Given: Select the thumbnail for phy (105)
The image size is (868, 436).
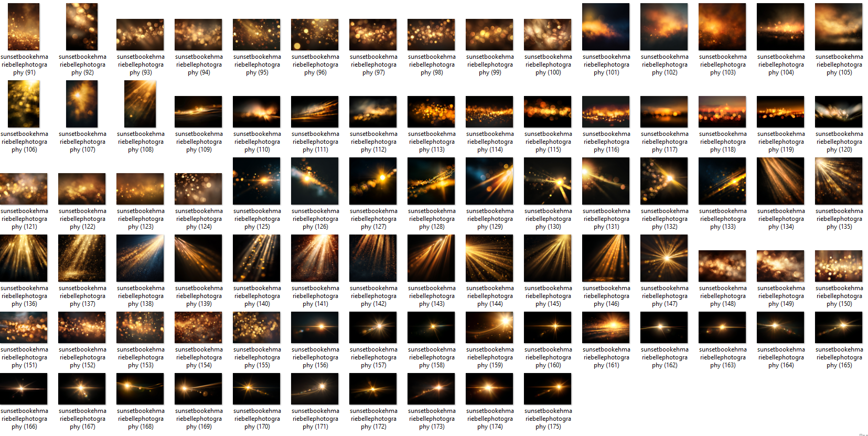Looking at the screenshot, I should click(839, 27).
